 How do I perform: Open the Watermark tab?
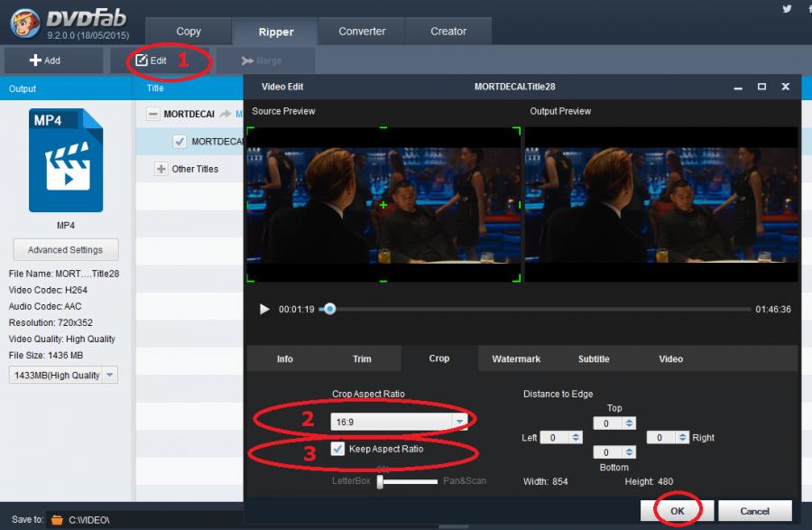[x=516, y=359]
